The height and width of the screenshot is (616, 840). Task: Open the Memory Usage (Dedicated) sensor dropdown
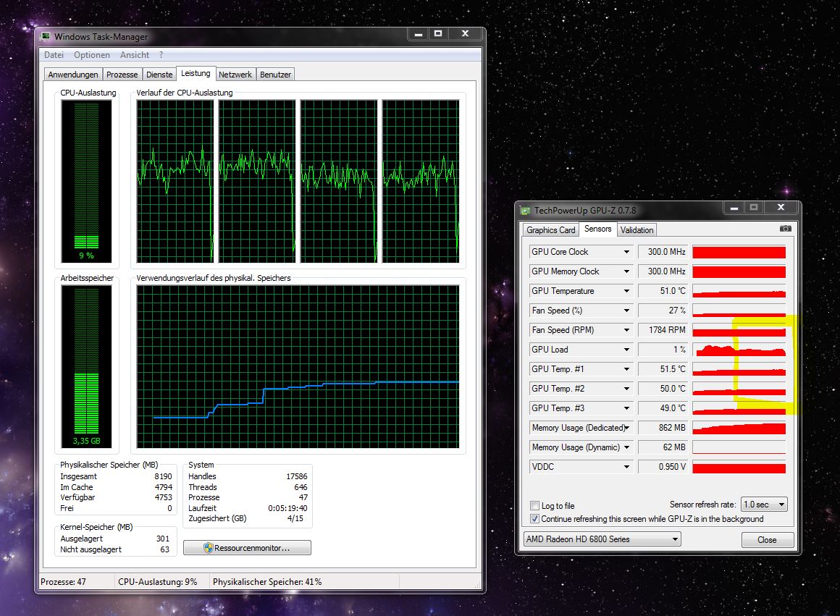click(626, 428)
